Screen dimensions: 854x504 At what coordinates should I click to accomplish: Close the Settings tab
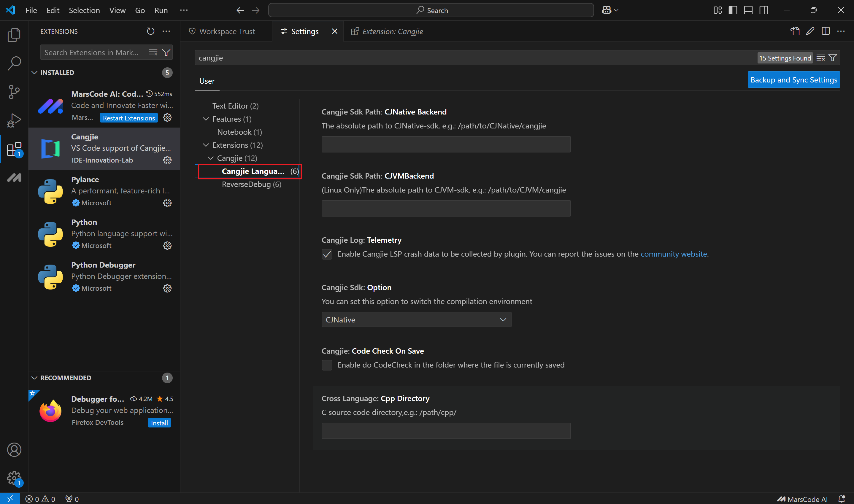(335, 31)
